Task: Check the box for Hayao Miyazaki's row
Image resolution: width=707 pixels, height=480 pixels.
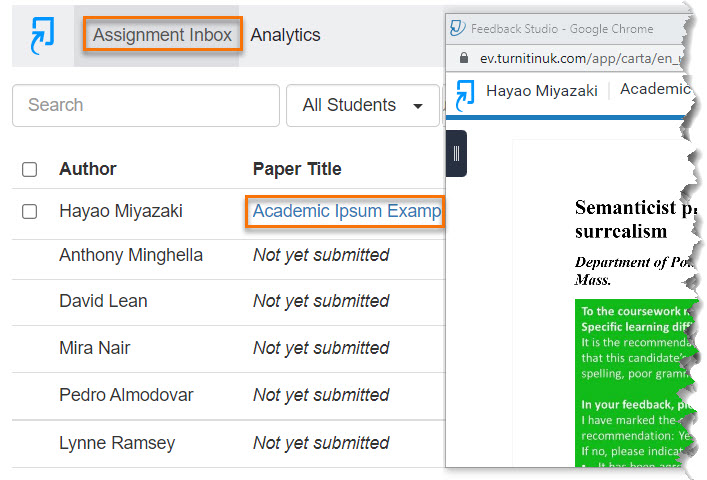Action: (x=30, y=211)
